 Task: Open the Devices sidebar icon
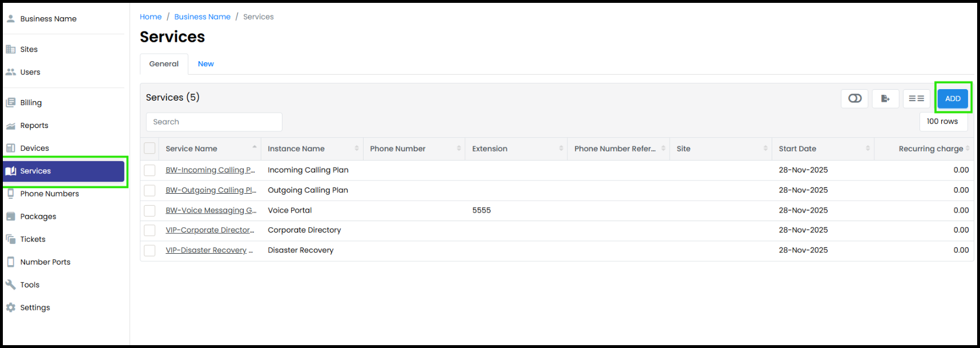(x=10, y=148)
